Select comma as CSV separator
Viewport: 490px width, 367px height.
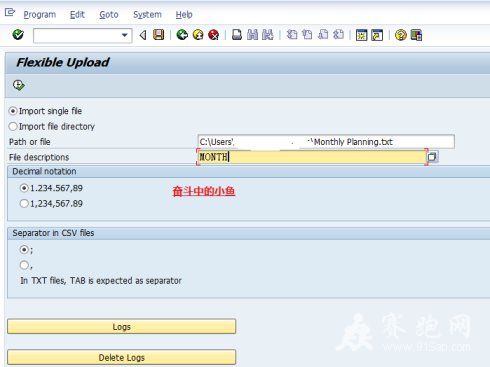tap(24, 265)
